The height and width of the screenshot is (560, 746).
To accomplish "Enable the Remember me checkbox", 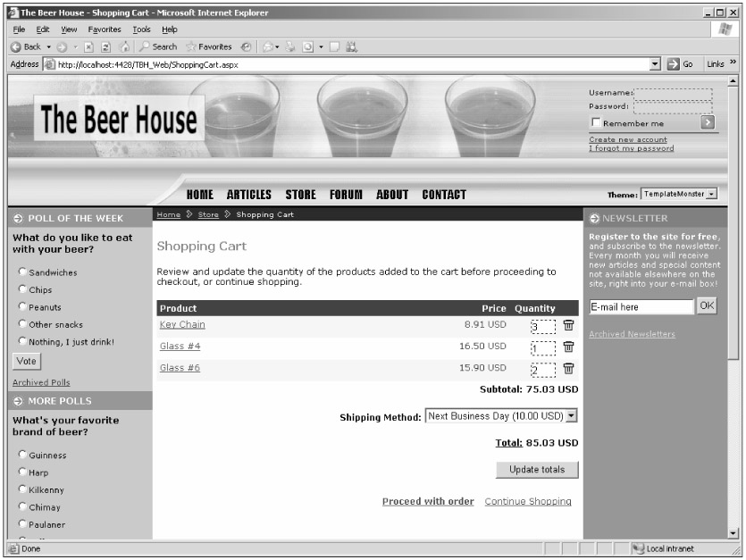I will (x=596, y=123).
